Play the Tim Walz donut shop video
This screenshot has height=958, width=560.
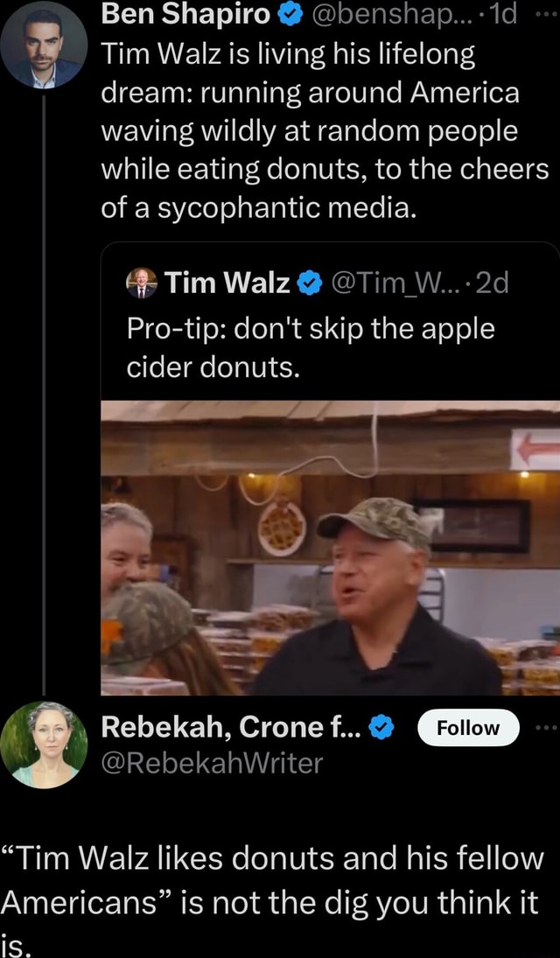pyautogui.click(x=329, y=548)
